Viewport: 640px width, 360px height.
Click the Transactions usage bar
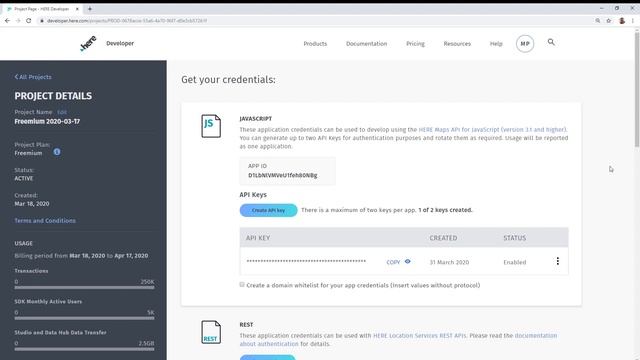click(x=84, y=287)
